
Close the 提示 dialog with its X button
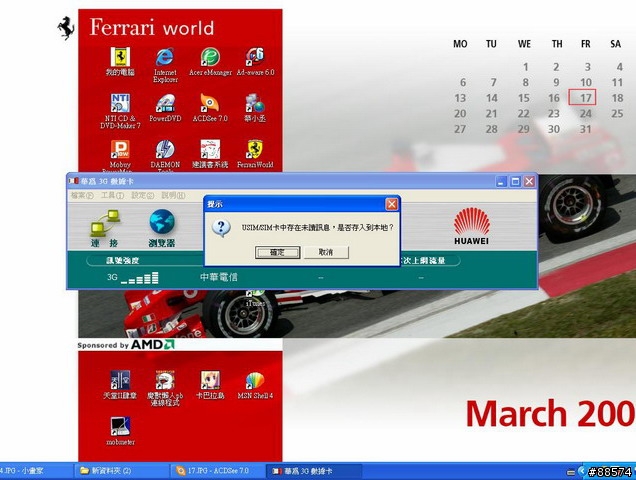(x=391, y=204)
